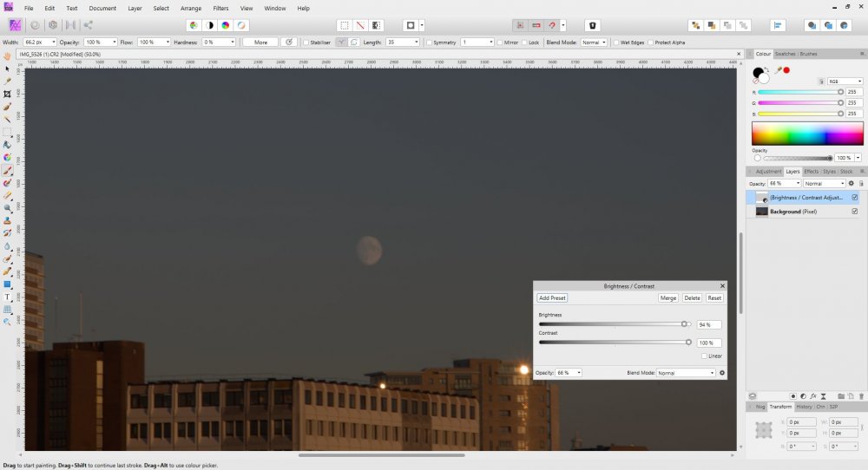The height and width of the screenshot is (470, 868).
Task: Click the Layer Effects fx icon
Action: point(813,396)
